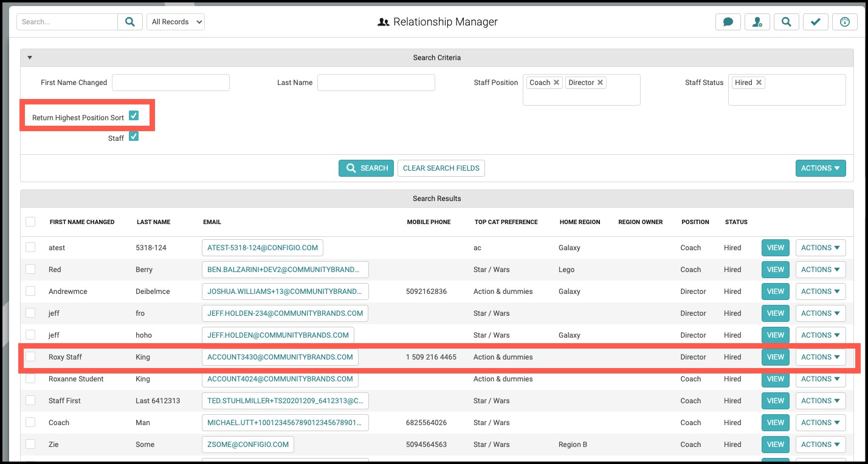Select the checkbox for Andrewmce Deibelmce

[x=30, y=291]
